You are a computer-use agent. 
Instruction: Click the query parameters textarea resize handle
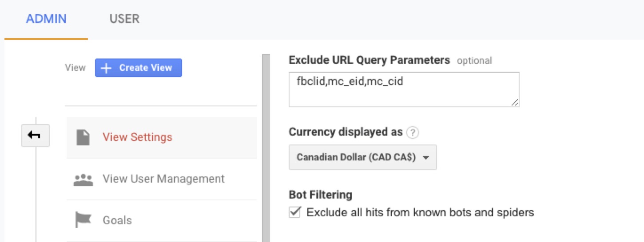514,102
